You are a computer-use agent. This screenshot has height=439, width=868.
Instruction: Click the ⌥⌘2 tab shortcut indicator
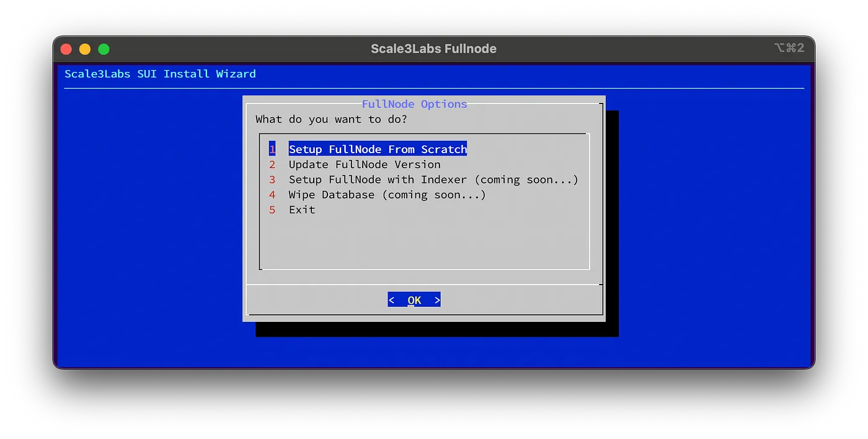(789, 48)
